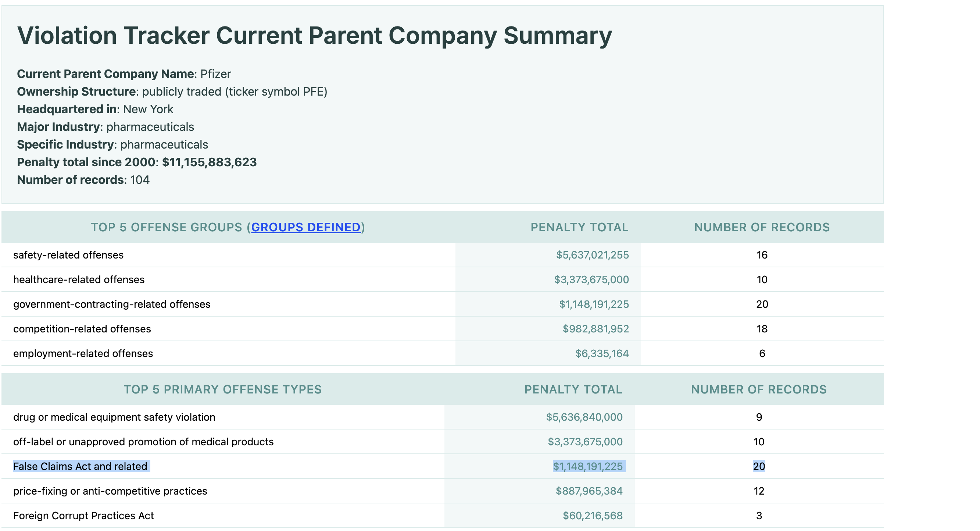
Task: Click the competition-related offenses row label
Action: point(82,329)
